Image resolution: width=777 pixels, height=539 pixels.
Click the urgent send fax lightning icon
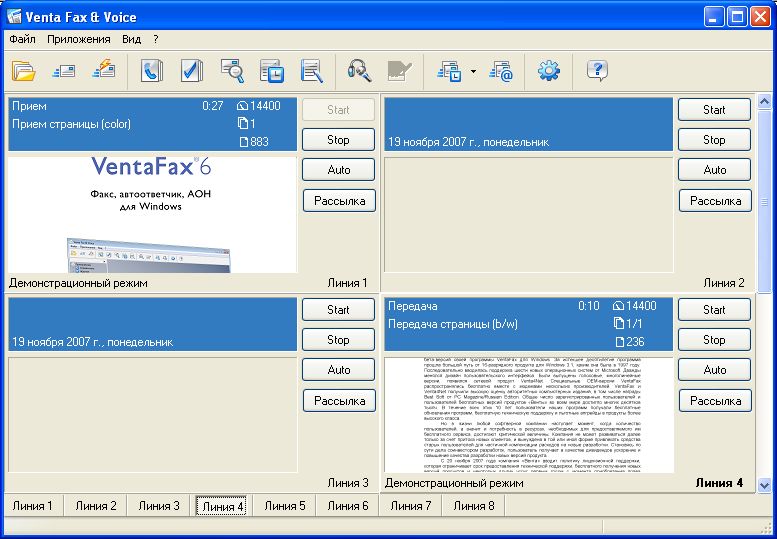pos(104,70)
